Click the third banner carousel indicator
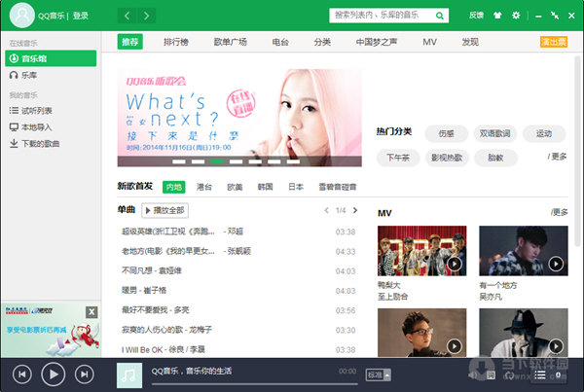The width and height of the screenshot is (584, 392). [217, 161]
